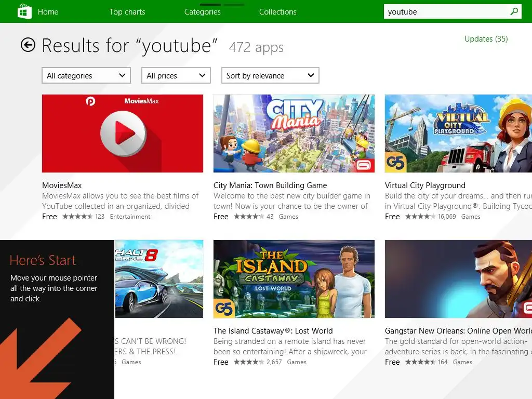Click Free price label under MoviesMax

pos(49,217)
